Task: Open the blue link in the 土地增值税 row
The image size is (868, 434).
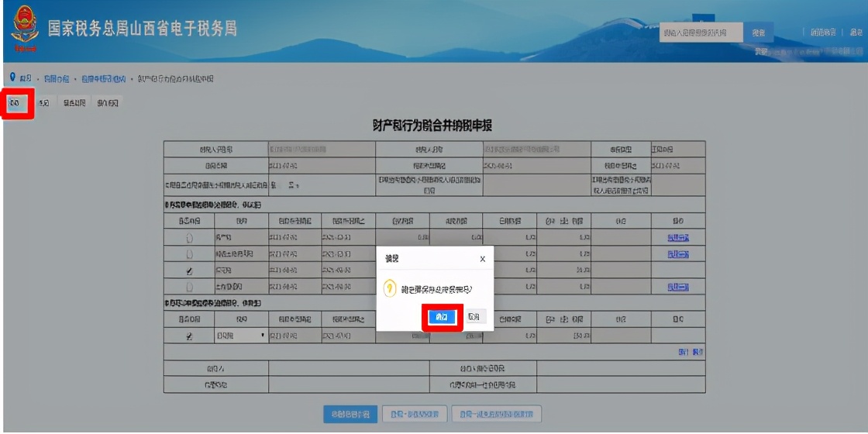Action: pos(678,287)
